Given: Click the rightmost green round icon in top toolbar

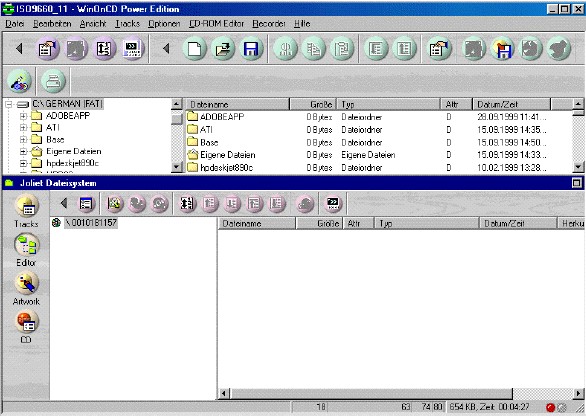Looking at the screenshot, I should tap(559, 49).
